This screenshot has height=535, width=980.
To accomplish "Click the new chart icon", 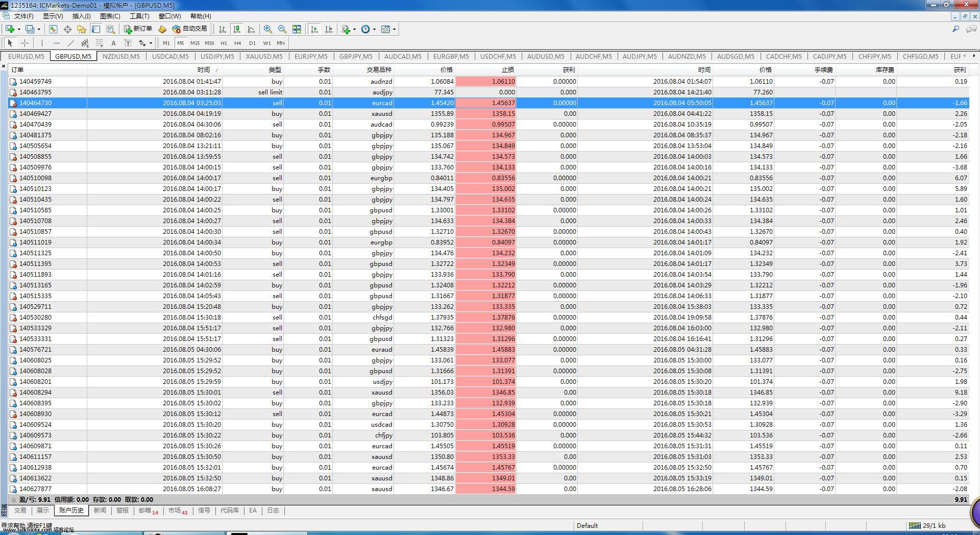I will coord(10,29).
